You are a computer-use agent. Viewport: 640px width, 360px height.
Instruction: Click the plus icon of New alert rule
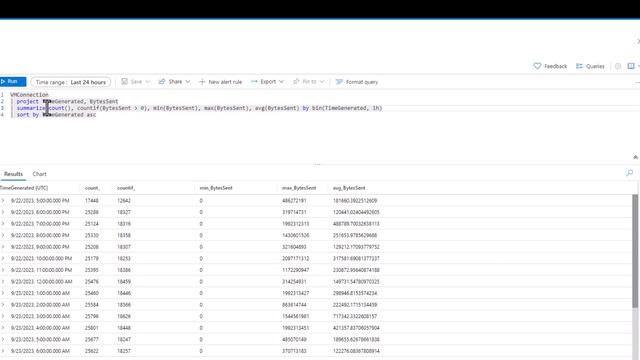click(202, 82)
